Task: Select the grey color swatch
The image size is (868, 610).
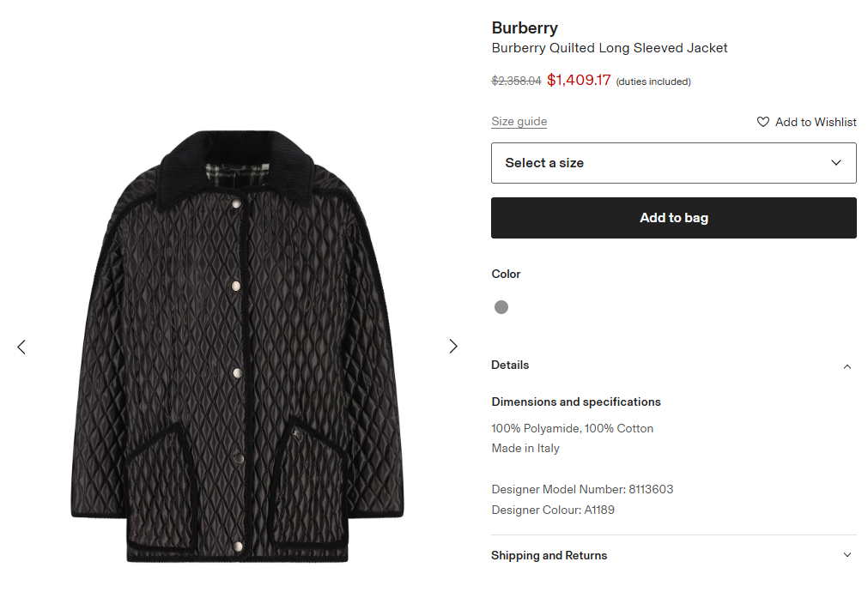Action: 501,307
